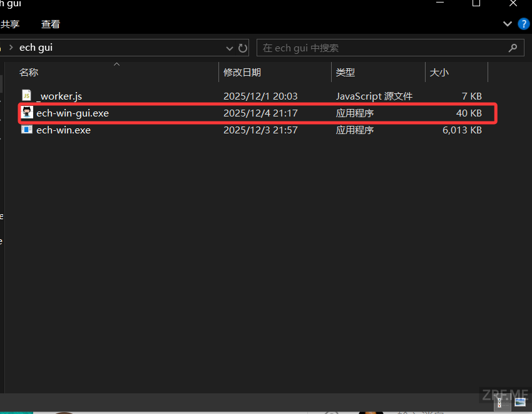Screen dimensions: 532x414
Task: Click the size "40 KB"
Action: [x=469, y=113]
